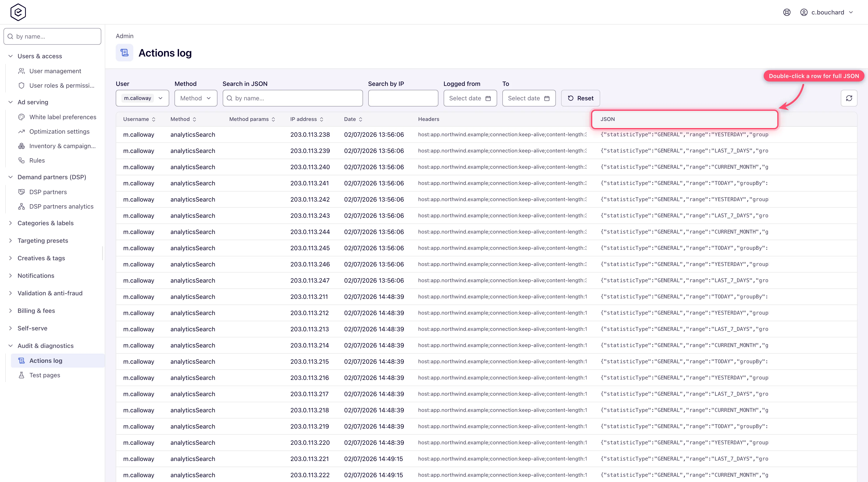Viewport: 868px width, 482px height.
Task: Open the User filter dropdown
Action: click(142, 98)
